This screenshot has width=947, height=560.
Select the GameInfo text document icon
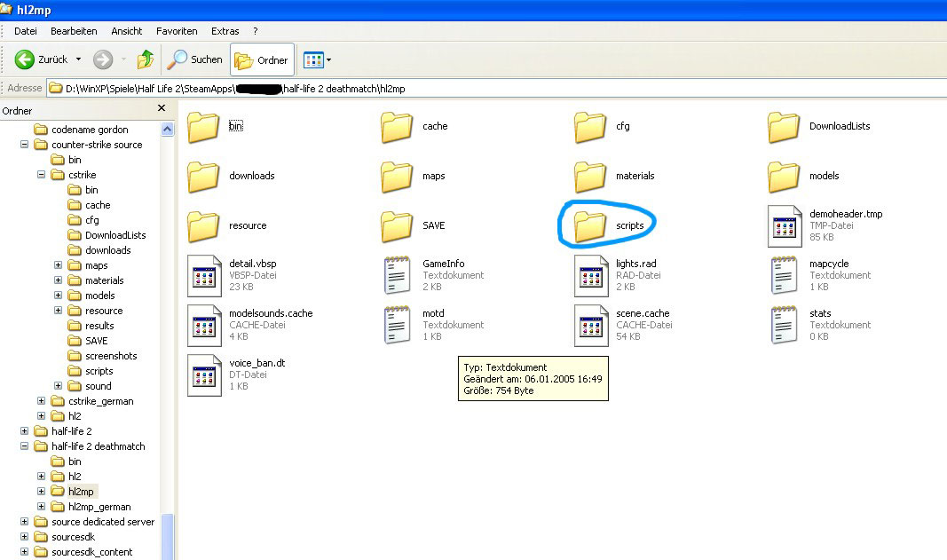pyautogui.click(x=398, y=275)
